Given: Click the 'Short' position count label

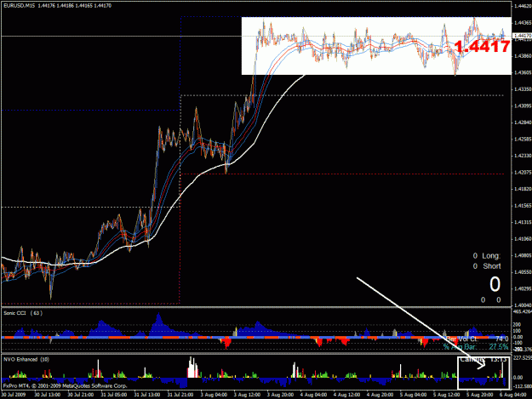Looking at the screenshot, I should [x=492, y=266].
